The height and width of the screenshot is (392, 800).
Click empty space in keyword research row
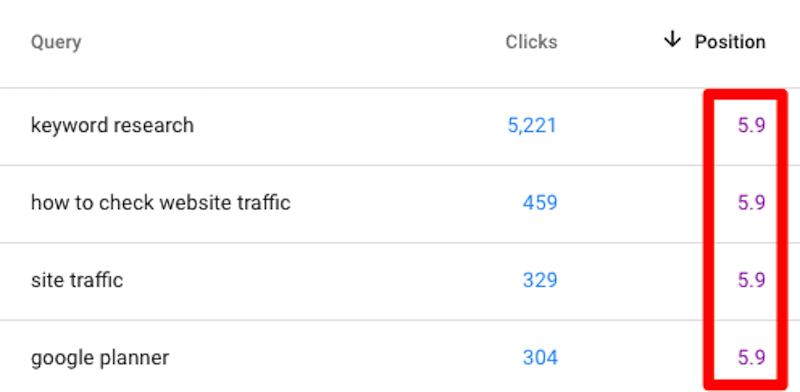tap(347, 126)
